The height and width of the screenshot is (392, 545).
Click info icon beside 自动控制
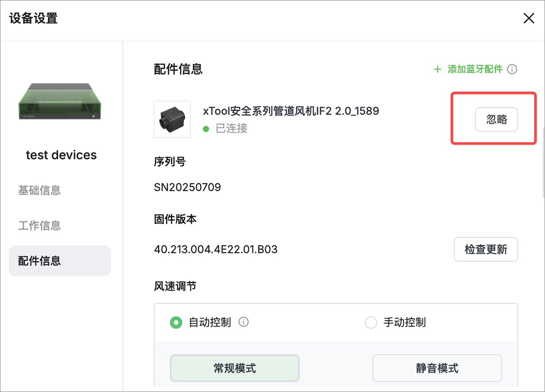(244, 322)
